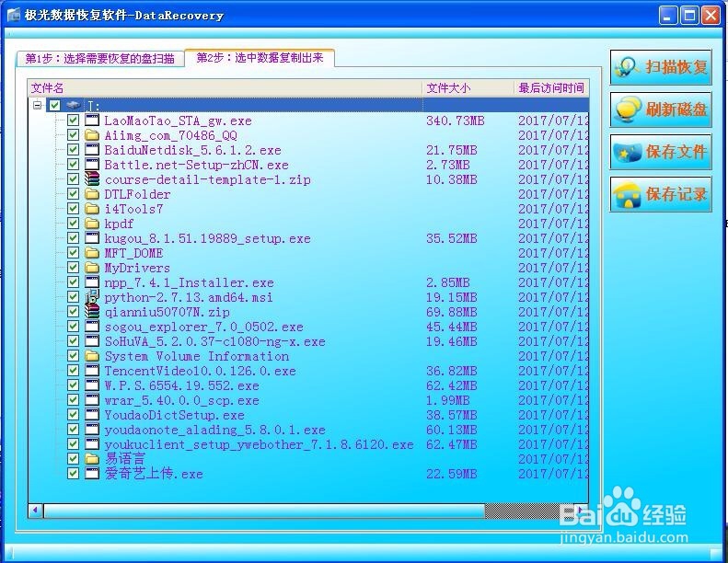Uncheck BaiduNetdisk_5.6.1.2.exe checkbox
Screen dimensions: 728x563
(x=73, y=149)
